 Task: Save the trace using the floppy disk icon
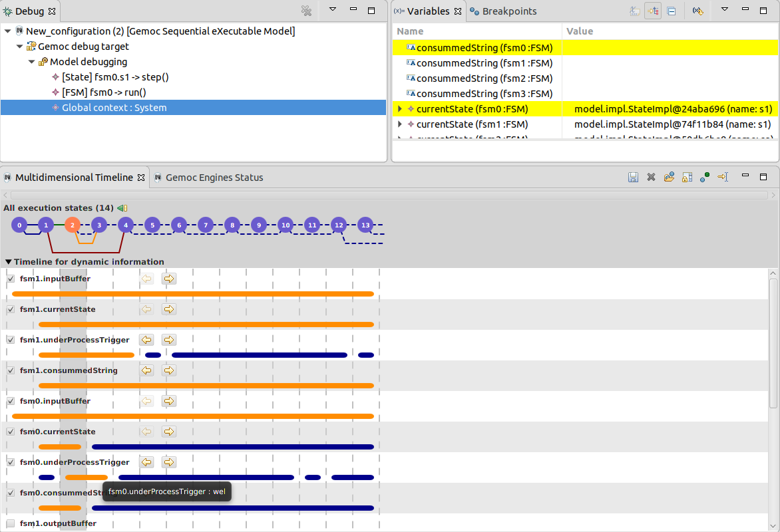(633, 177)
